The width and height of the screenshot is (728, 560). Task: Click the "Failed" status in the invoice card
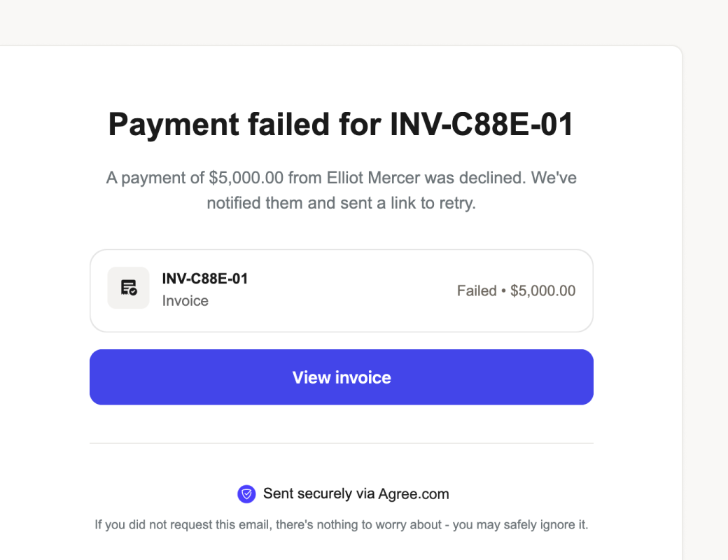click(x=476, y=291)
